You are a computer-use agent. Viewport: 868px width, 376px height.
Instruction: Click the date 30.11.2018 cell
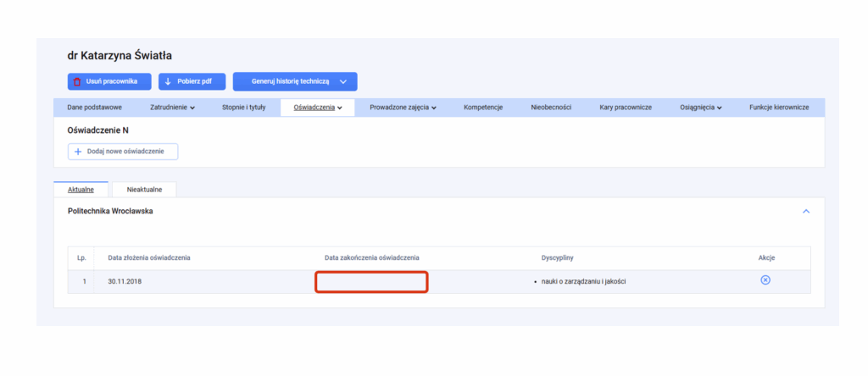pyautogui.click(x=125, y=281)
